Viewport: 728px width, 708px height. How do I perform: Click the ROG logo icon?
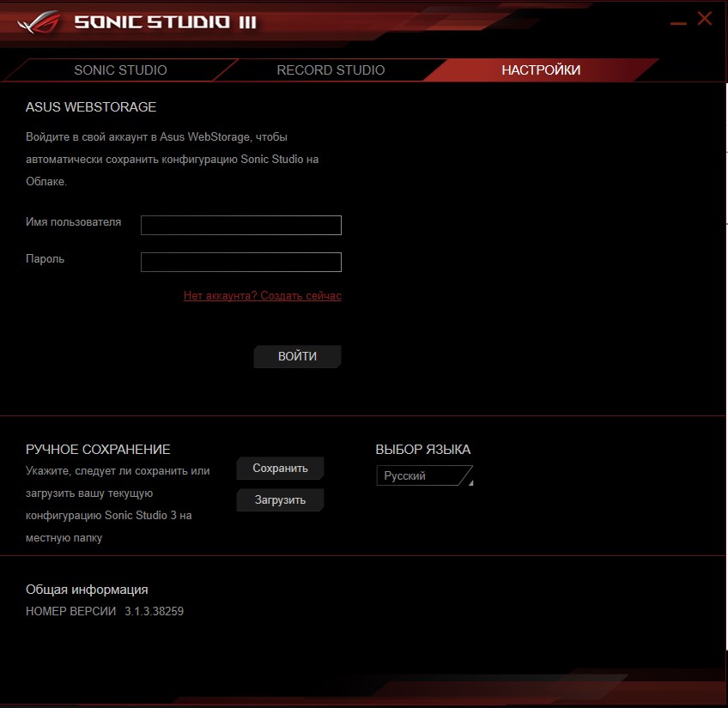(x=39, y=21)
